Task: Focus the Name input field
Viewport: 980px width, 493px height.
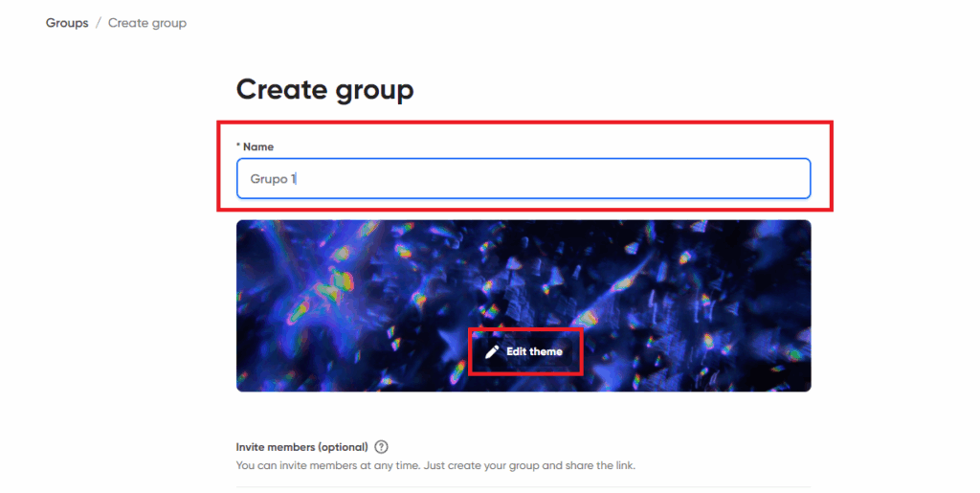Action: tap(523, 179)
